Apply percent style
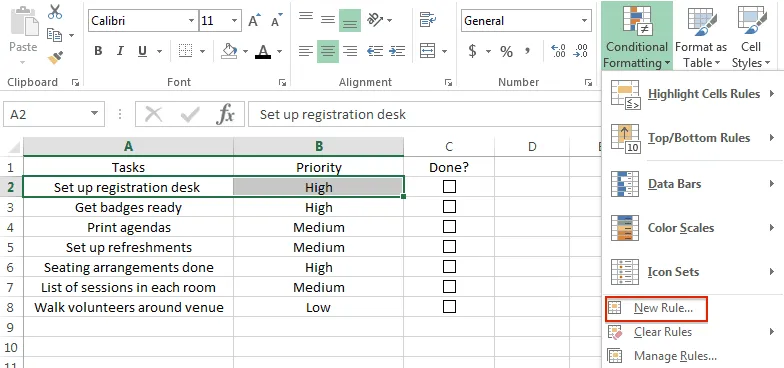Viewport: 784px width, 368px height. (506, 51)
